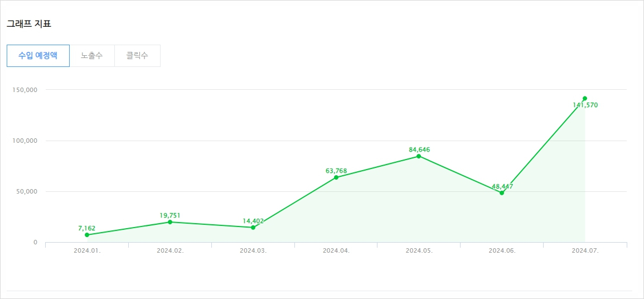Screen dimensions: 644x299
Task: Click the February data point dot on the line
Action: 170,222
